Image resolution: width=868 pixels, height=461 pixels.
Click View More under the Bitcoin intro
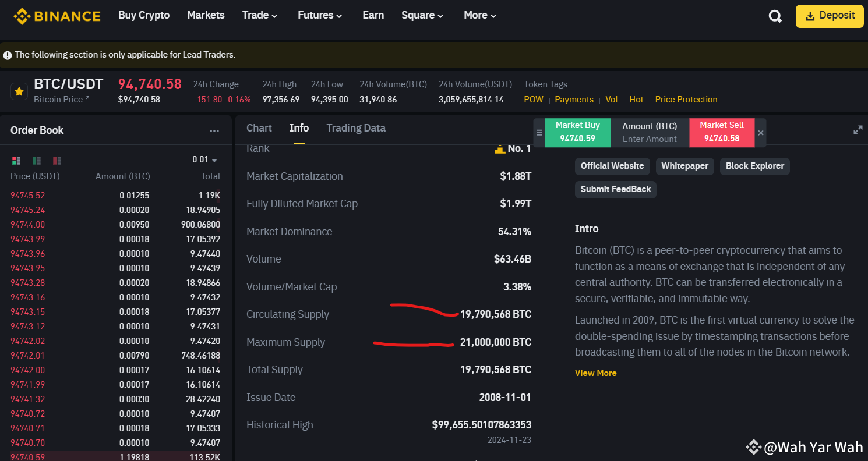pos(595,373)
